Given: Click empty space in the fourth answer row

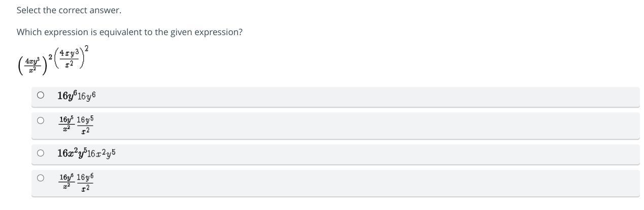Looking at the screenshot, I should (x=355, y=183).
